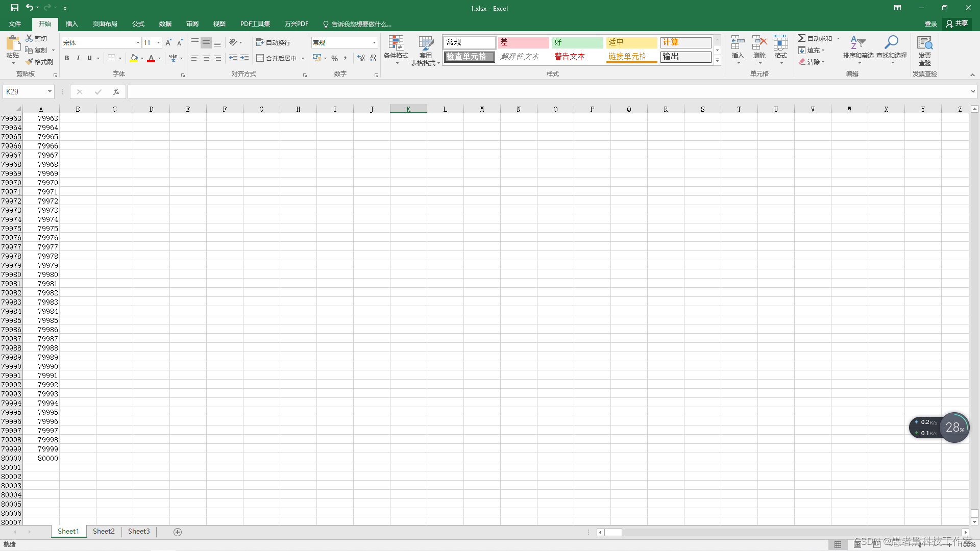Click the 插入 menu item
Screen dimensions: 980x551
[x=71, y=24]
